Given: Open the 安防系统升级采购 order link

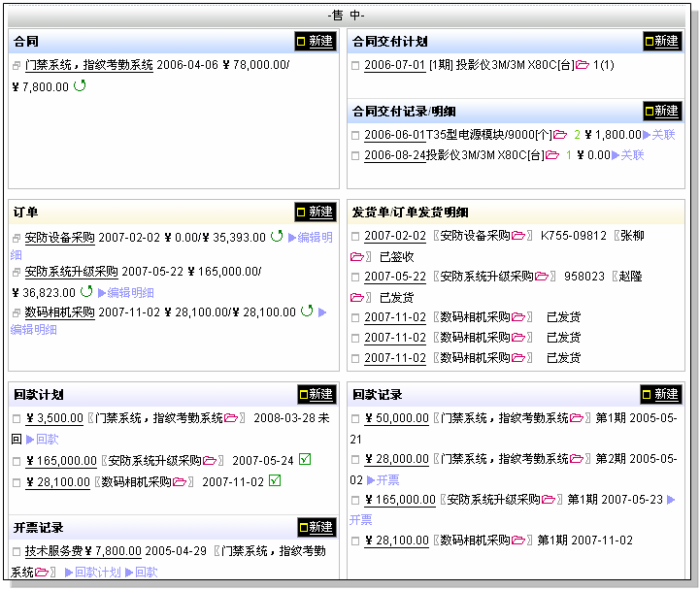Looking at the screenshot, I should 71,272.
